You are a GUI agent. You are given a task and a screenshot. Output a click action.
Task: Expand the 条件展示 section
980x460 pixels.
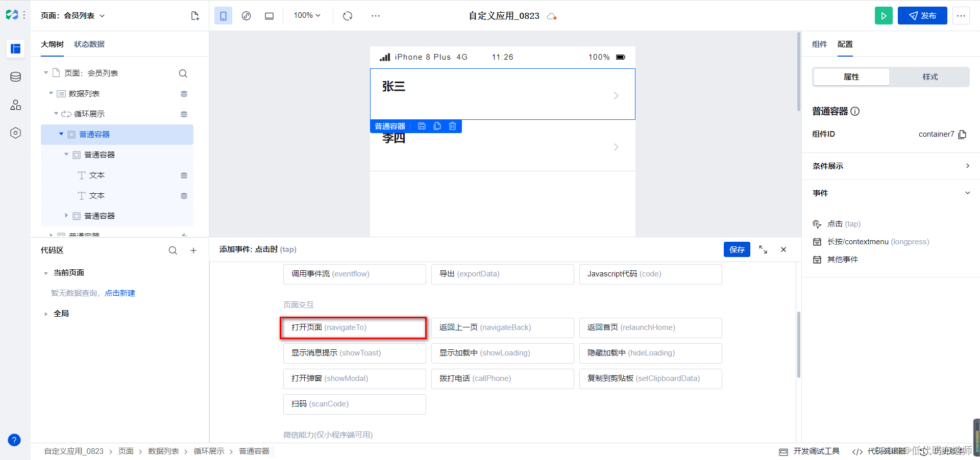pos(891,166)
